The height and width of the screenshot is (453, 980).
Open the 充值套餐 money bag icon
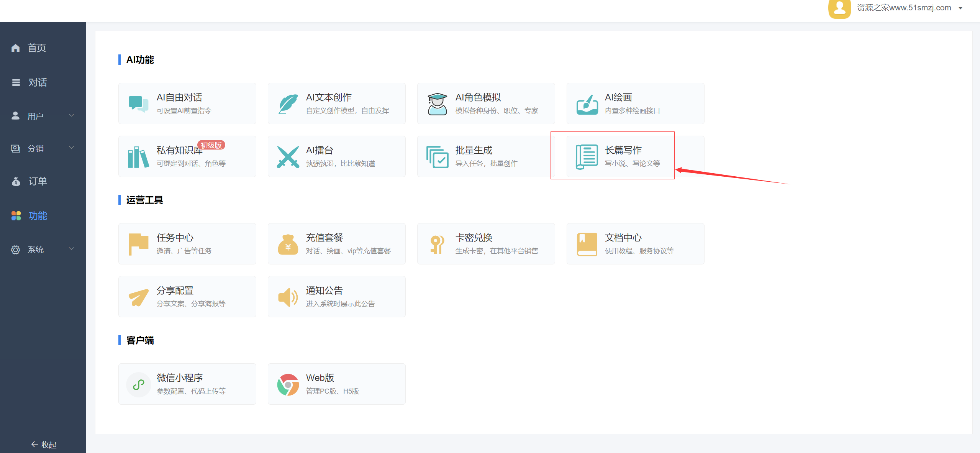click(x=288, y=245)
